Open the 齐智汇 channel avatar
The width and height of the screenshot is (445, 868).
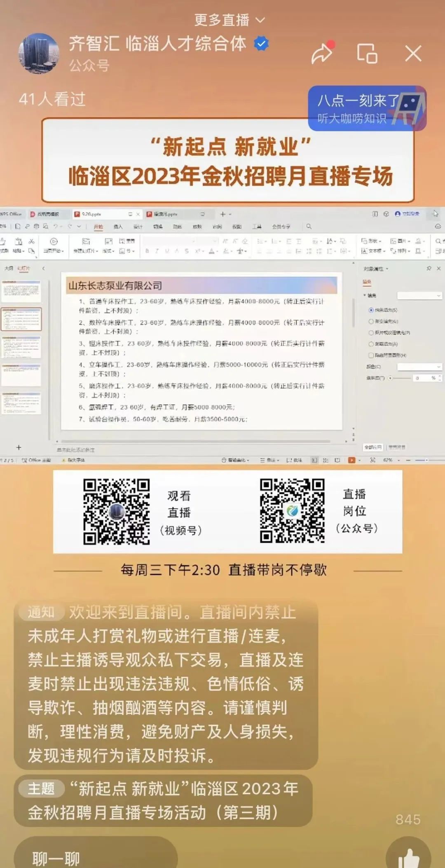point(38,54)
